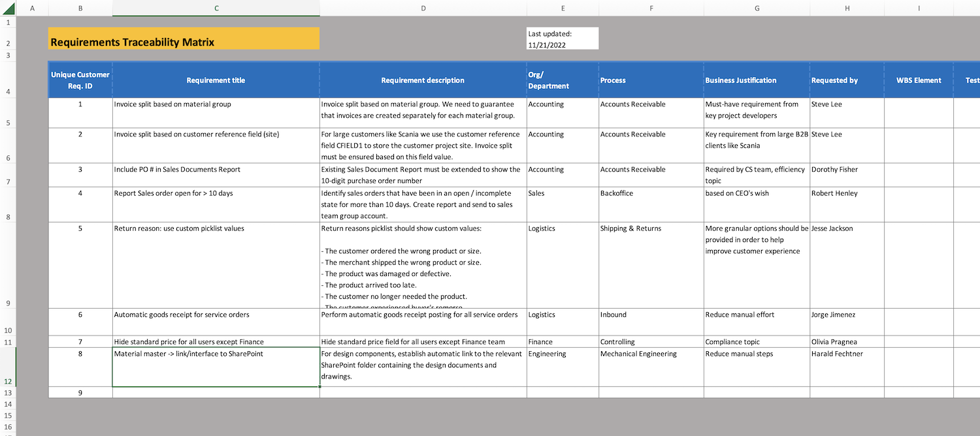Click the Requirement description header cell

pos(423,80)
